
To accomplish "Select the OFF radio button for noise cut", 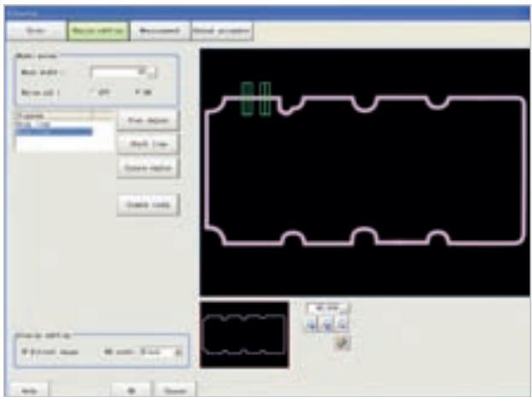I will click(x=92, y=89).
